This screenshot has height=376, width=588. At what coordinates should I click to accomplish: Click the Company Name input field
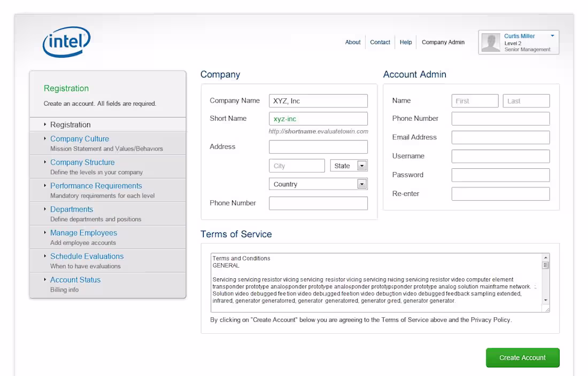tap(318, 100)
